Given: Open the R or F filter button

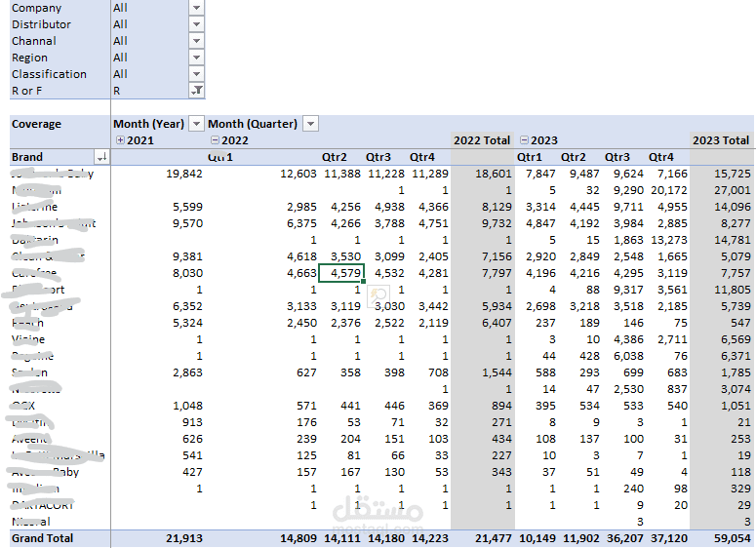Looking at the screenshot, I should [196, 91].
